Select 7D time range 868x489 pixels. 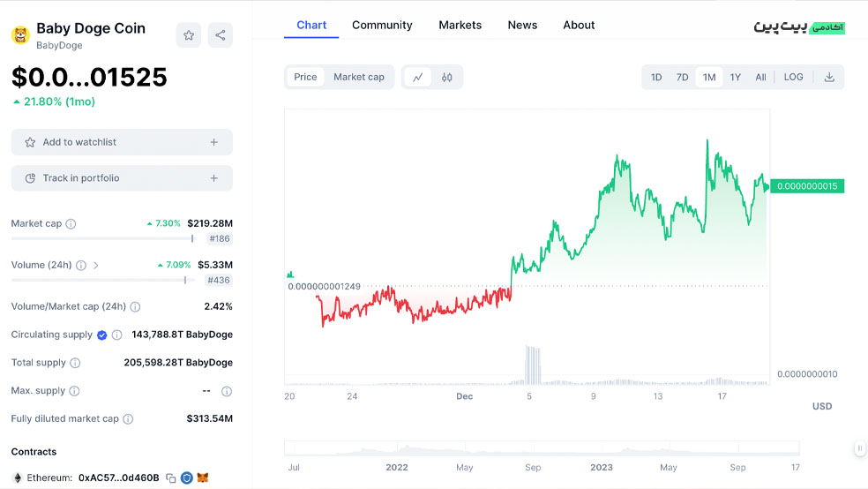pos(682,77)
